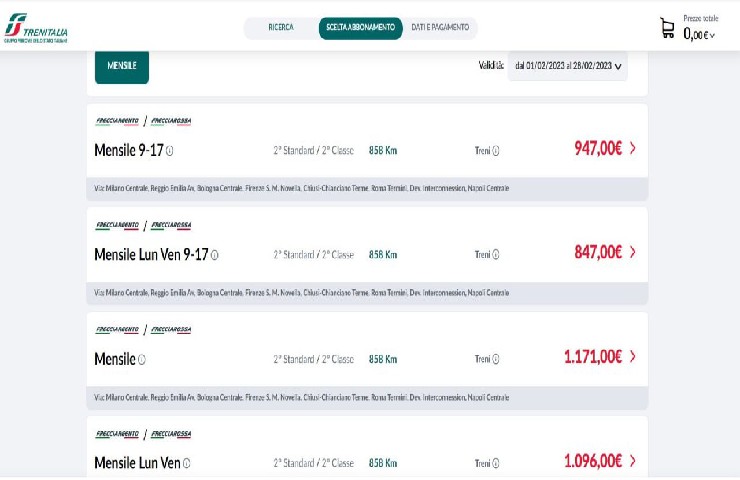Viewport: 740px width, 480px height.
Task: Open info icon next to Mensile
Action: coord(142,360)
